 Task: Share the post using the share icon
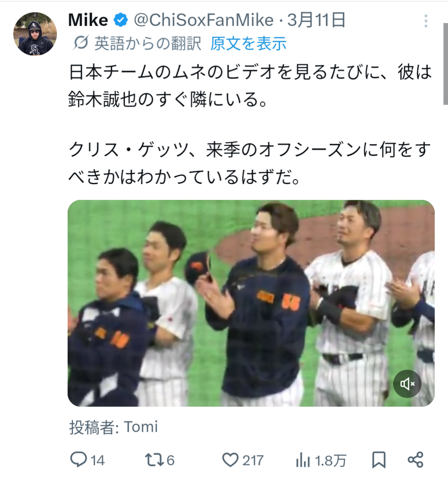(416, 460)
